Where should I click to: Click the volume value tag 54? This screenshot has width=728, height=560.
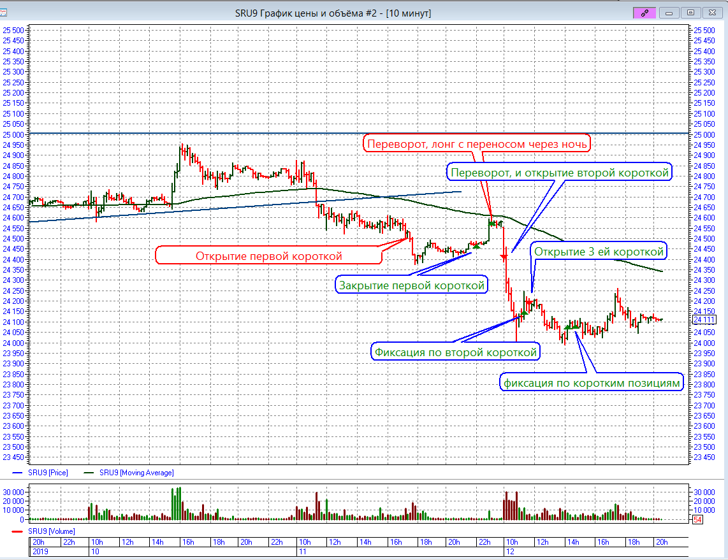[698, 521]
